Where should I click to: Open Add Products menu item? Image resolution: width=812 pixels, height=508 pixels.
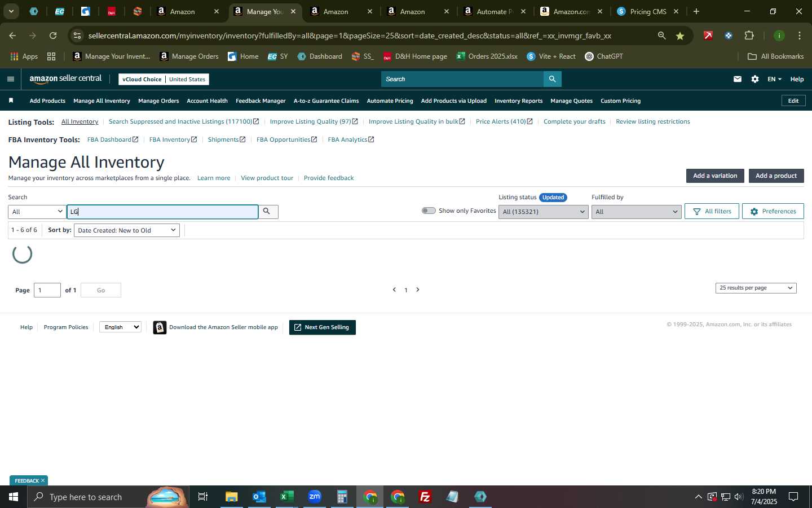point(47,100)
